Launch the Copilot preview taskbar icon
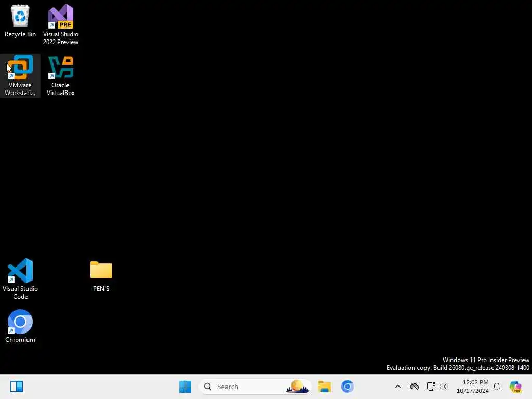The width and height of the screenshot is (532, 399). pyautogui.click(x=515, y=387)
